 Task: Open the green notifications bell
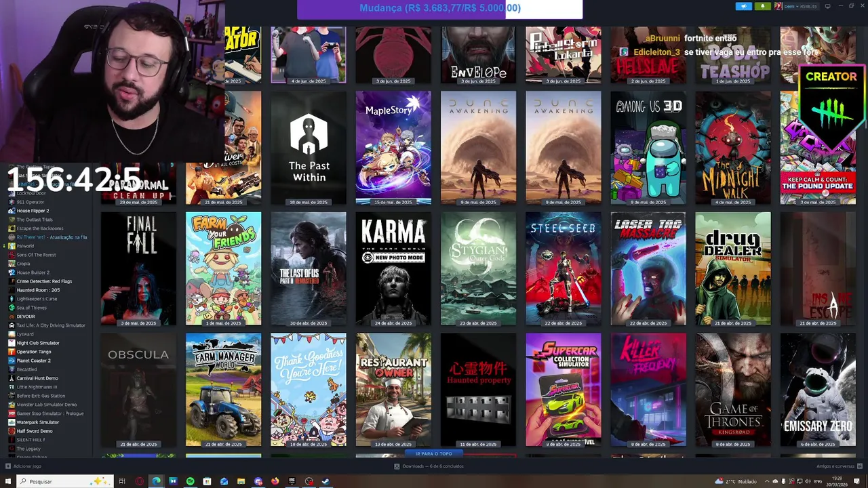tap(762, 6)
